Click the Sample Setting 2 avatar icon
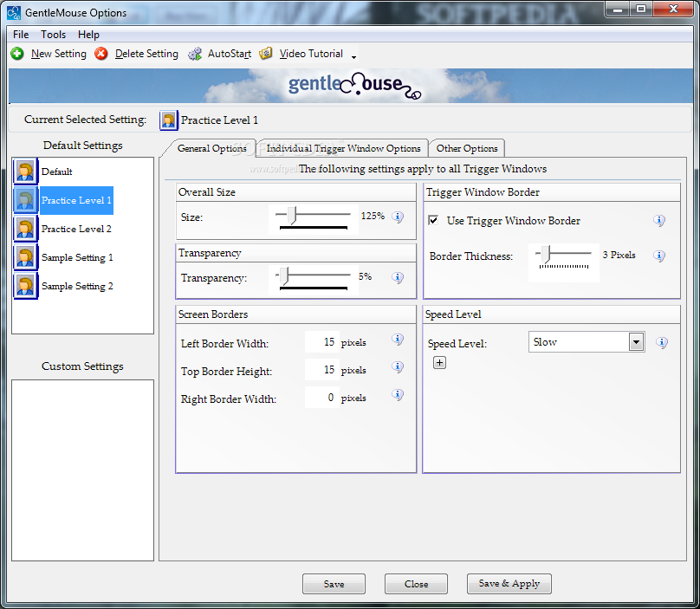Screen dimensions: 700x609 [x=25, y=286]
